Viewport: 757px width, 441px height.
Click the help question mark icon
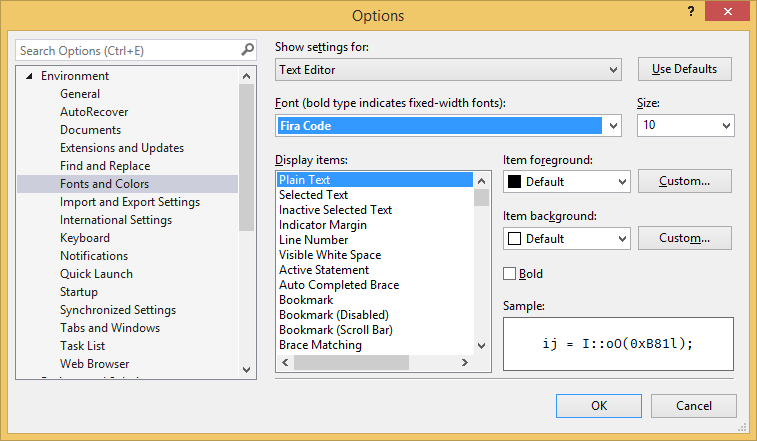690,12
